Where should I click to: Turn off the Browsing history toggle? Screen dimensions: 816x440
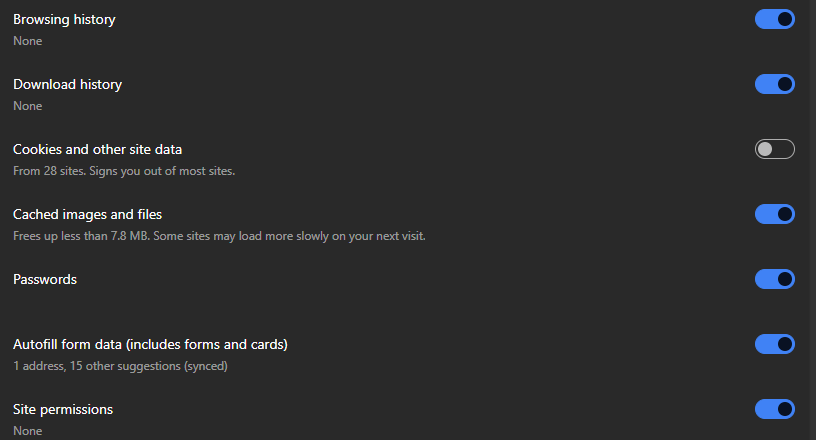coord(774,19)
